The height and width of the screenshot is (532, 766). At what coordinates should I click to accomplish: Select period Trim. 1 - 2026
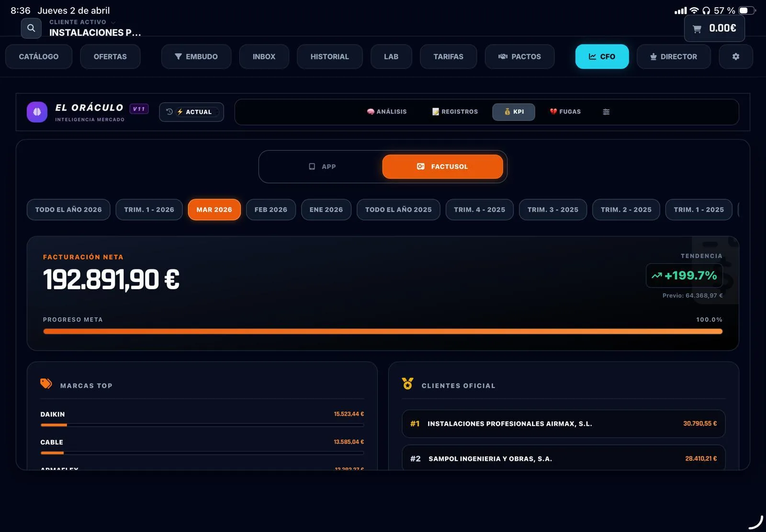click(x=149, y=210)
